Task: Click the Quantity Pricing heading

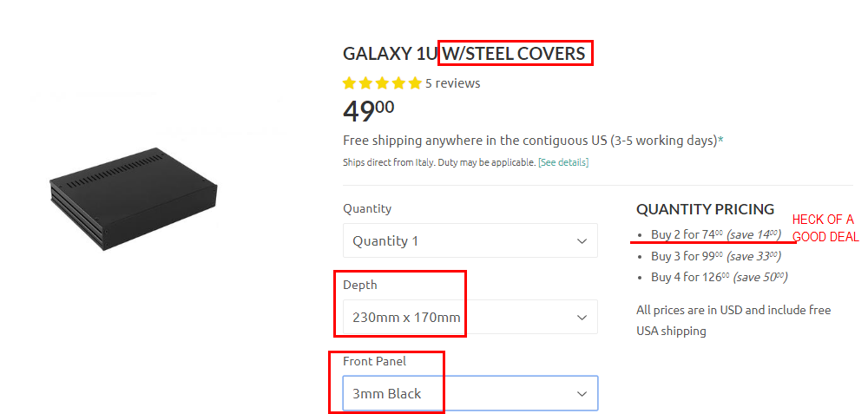Action: [705, 209]
